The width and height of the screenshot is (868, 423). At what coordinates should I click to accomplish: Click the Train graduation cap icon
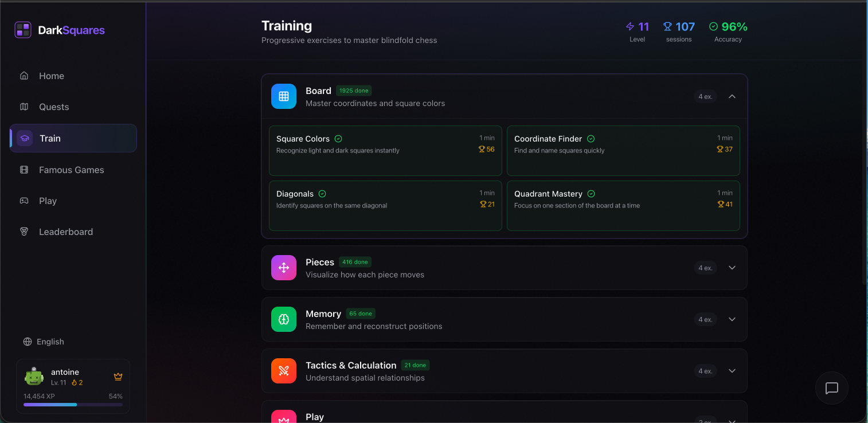(24, 138)
